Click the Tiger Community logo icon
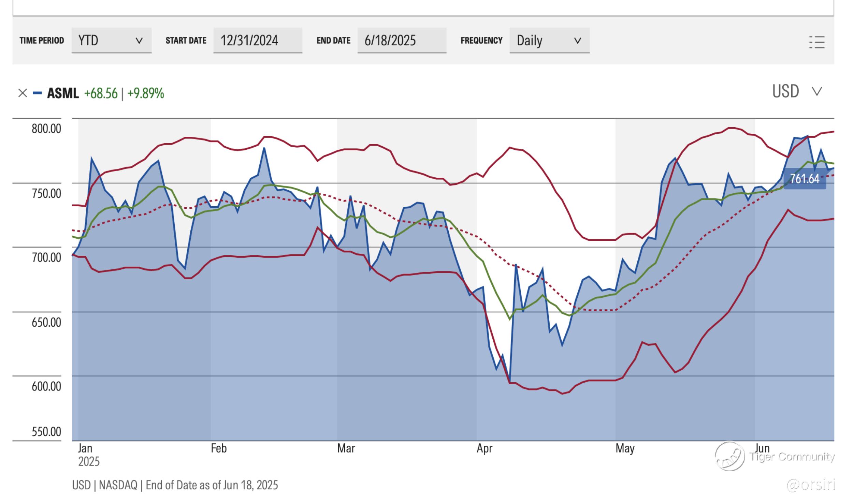This screenshot has width=853, height=504. point(730,456)
